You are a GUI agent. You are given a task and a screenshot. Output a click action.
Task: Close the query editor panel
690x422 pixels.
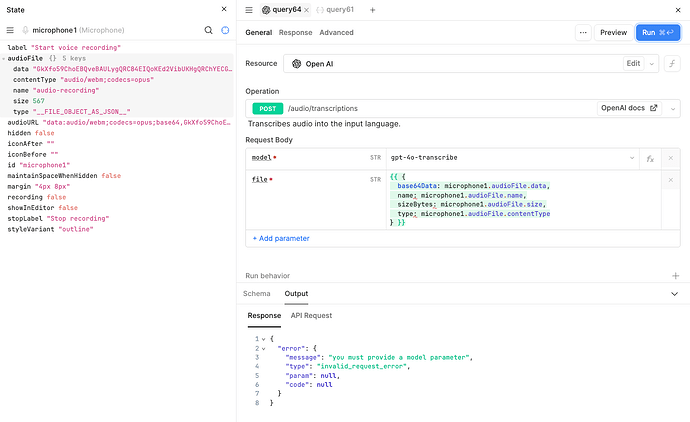[x=678, y=10]
